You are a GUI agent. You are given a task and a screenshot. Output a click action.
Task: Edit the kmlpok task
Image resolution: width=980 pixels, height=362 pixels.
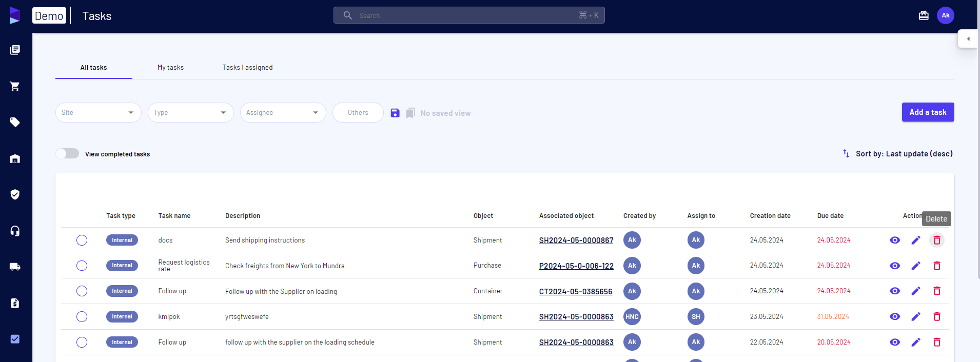pos(916,316)
